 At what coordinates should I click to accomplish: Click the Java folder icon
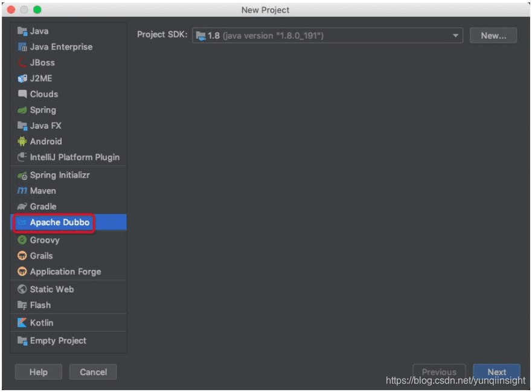coord(22,31)
